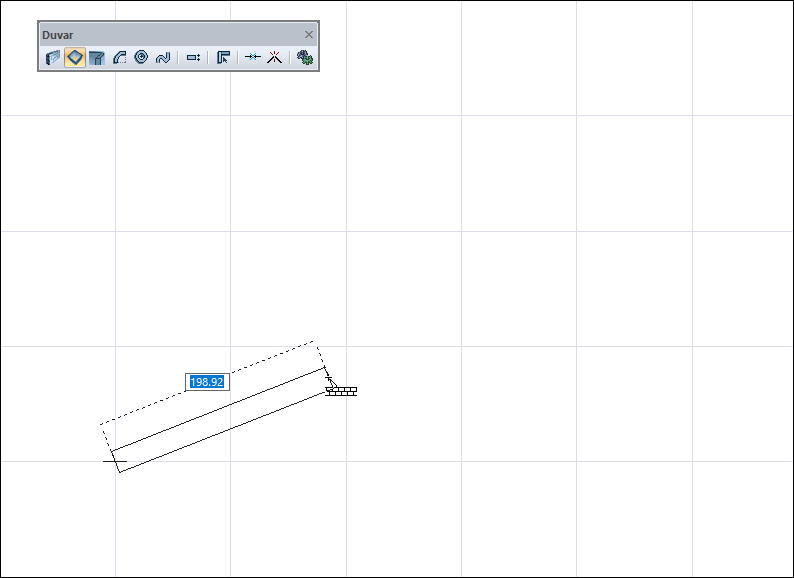Click the dashed extension line near wall end

tap(321, 357)
